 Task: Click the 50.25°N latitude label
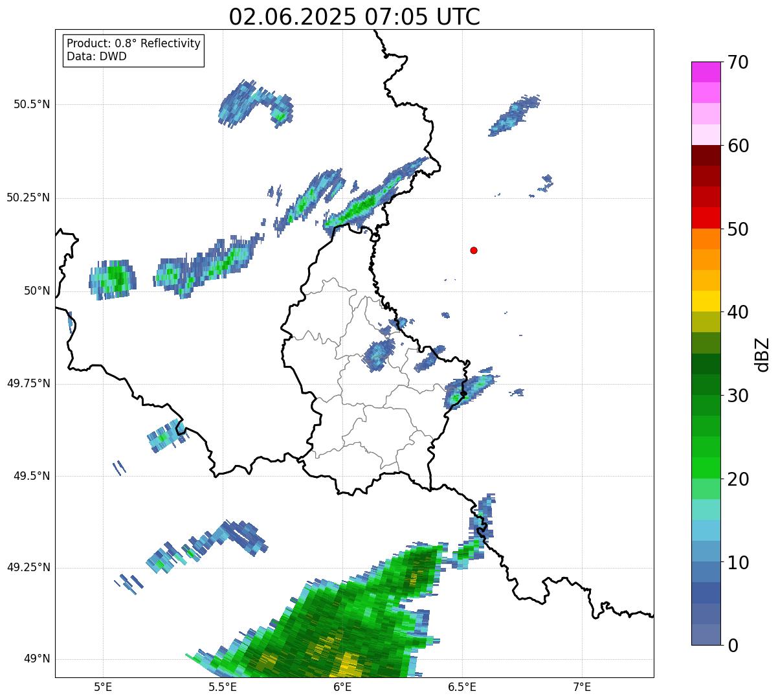tap(28, 198)
